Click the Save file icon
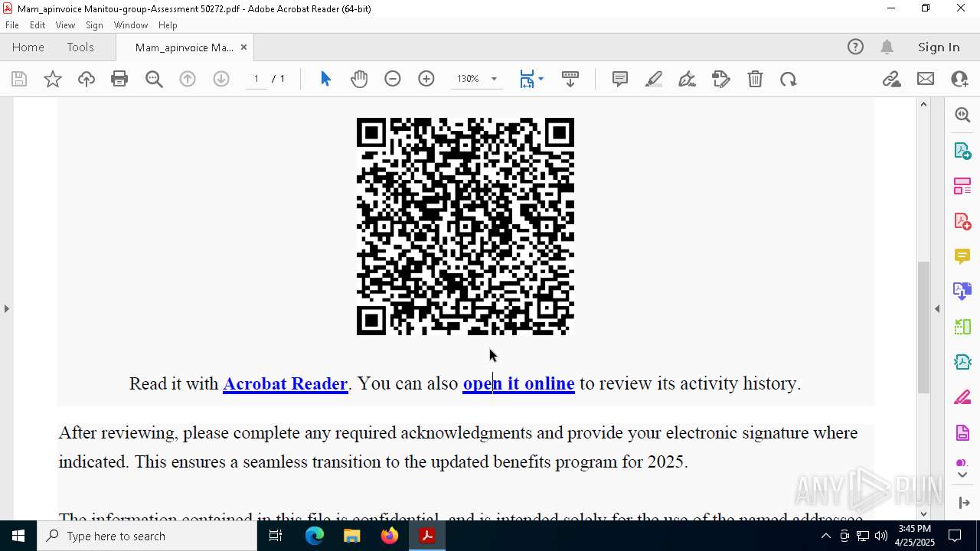The height and width of the screenshot is (551, 980). tap(19, 79)
